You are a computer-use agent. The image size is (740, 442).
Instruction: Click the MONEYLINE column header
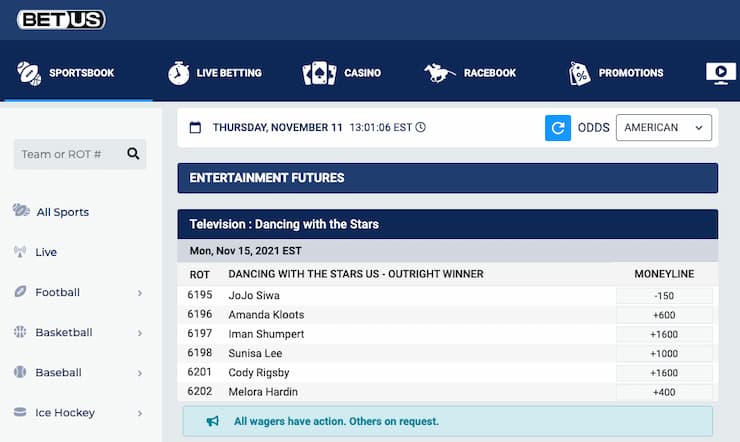pos(664,274)
